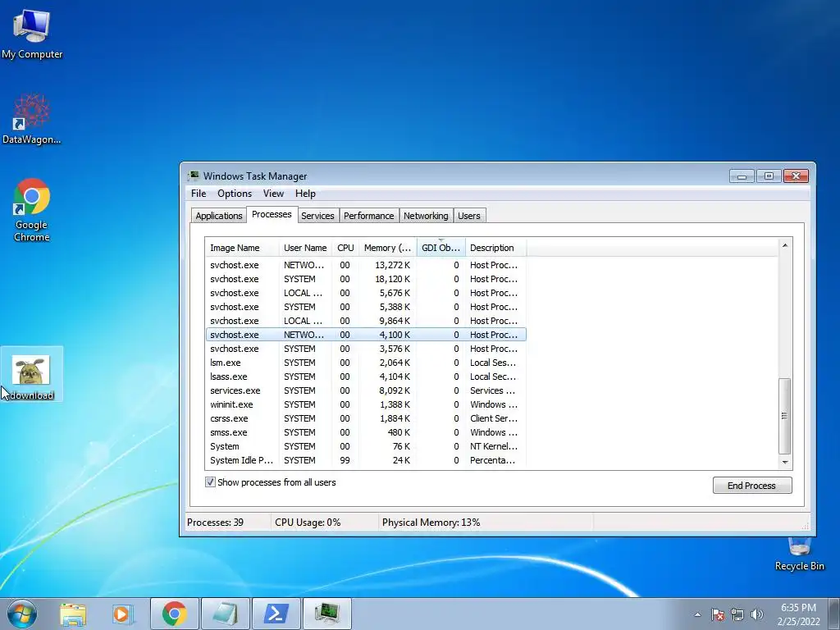840x630 pixels.
Task: Sort by the Description column header
Action: 495,248
